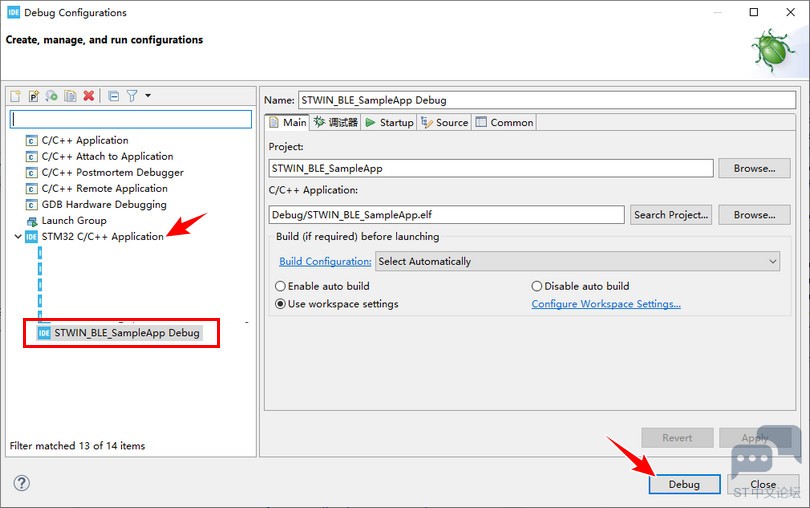Select STWIN_BLE_SampleApp Debug configuration
The width and height of the screenshot is (810, 508).
[126, 333]
